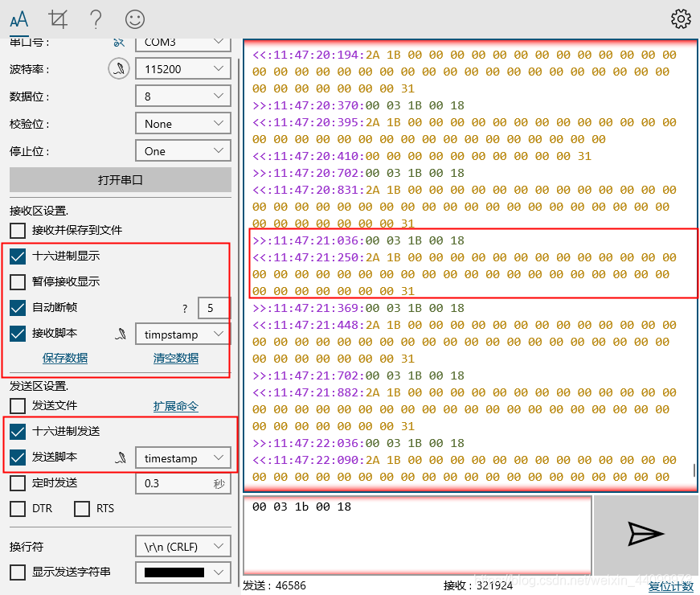Toggle hexadecimal display (十六进制显示) checkbox
The height and width of the screenshot is (595, 700).
pyautogui.click(x=18, y=256)
